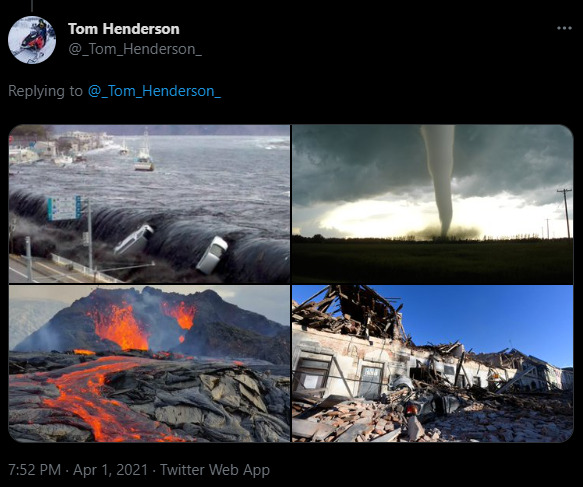Click the utility pole in the tornado photo
The image size is (583, 487).
(x=566, y=213)
